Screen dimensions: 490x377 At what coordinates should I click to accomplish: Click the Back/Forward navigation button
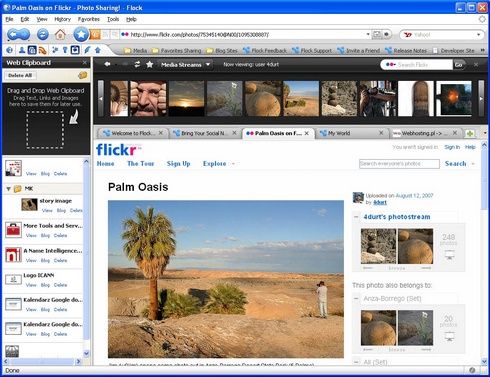[18, 34]
